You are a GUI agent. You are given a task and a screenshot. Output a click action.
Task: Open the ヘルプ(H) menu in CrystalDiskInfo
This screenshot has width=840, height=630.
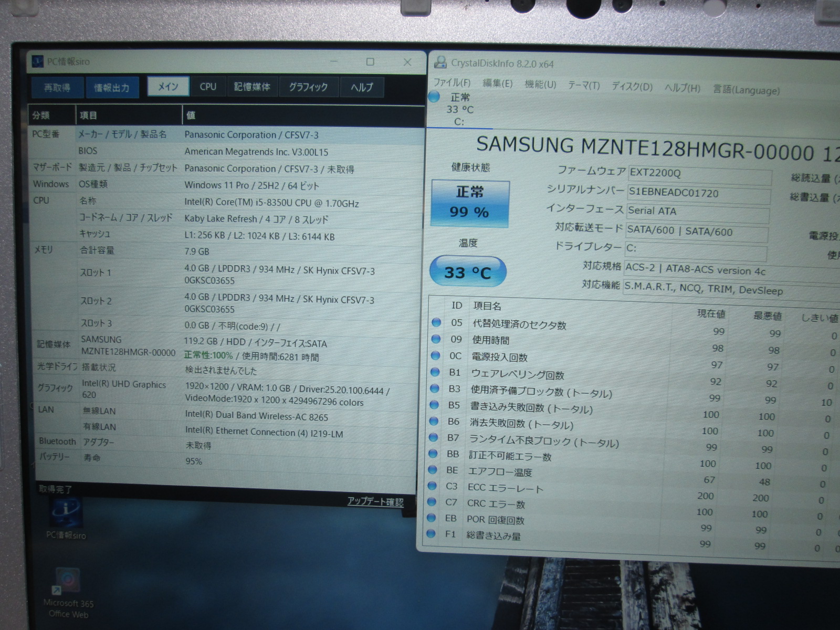682,88
